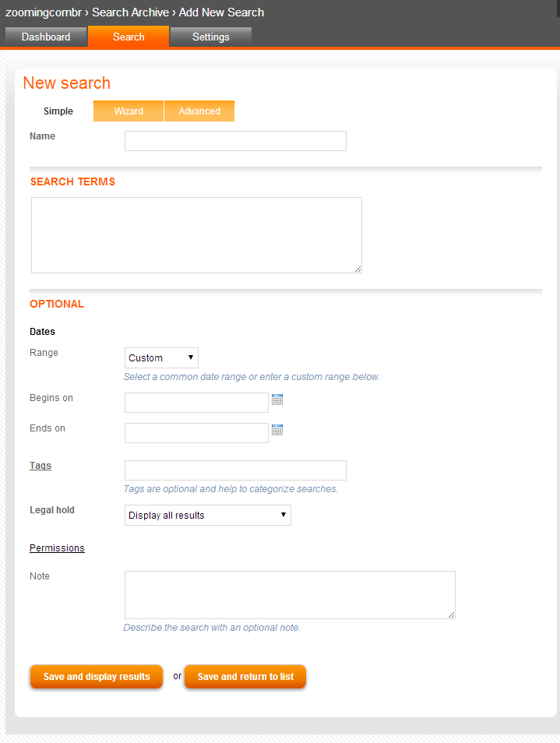
Task: Focus the Ends on date field
Action: tap(196, 433)
